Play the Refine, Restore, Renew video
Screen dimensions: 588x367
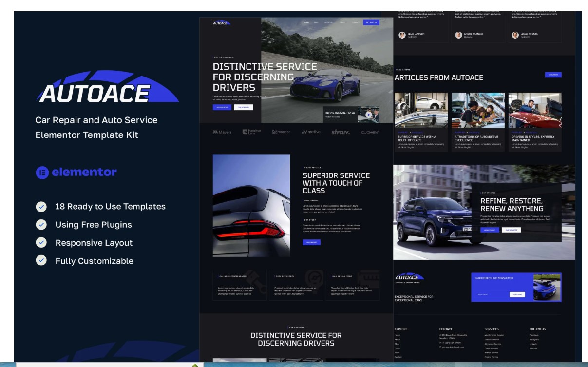tap(368, 115)
